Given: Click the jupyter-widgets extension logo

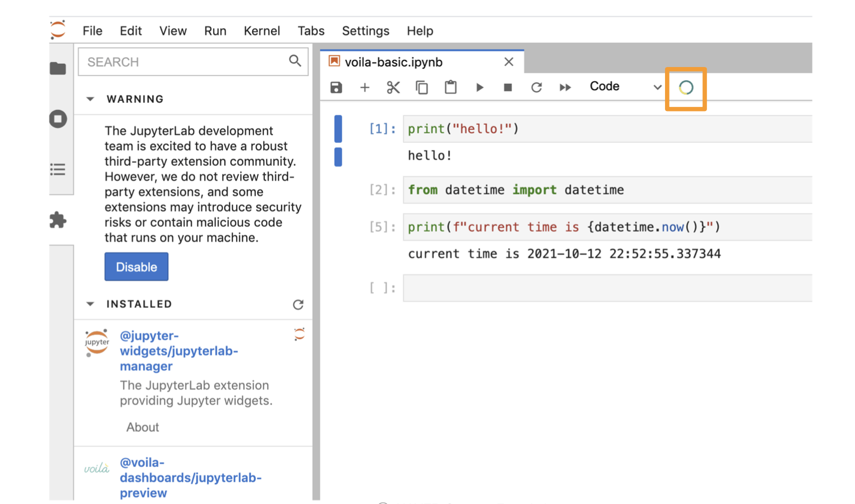Looking at the screenshot, I should click(x=97, y=342).
